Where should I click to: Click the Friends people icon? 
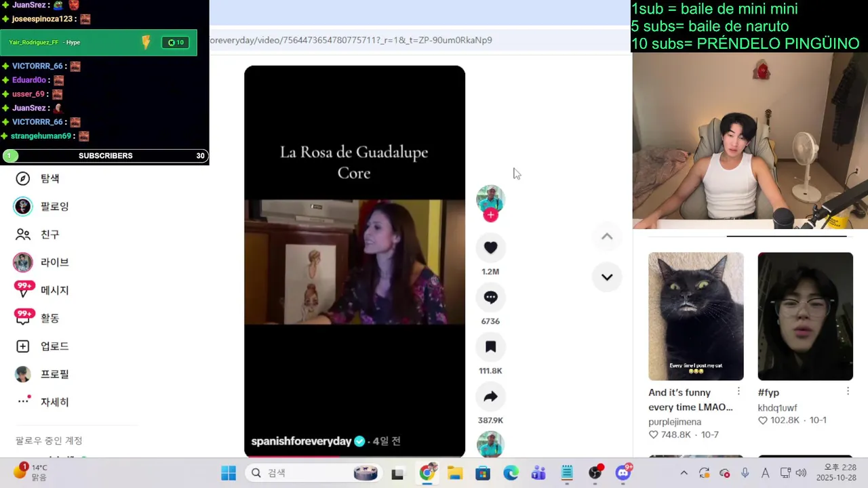coord(23,235)
